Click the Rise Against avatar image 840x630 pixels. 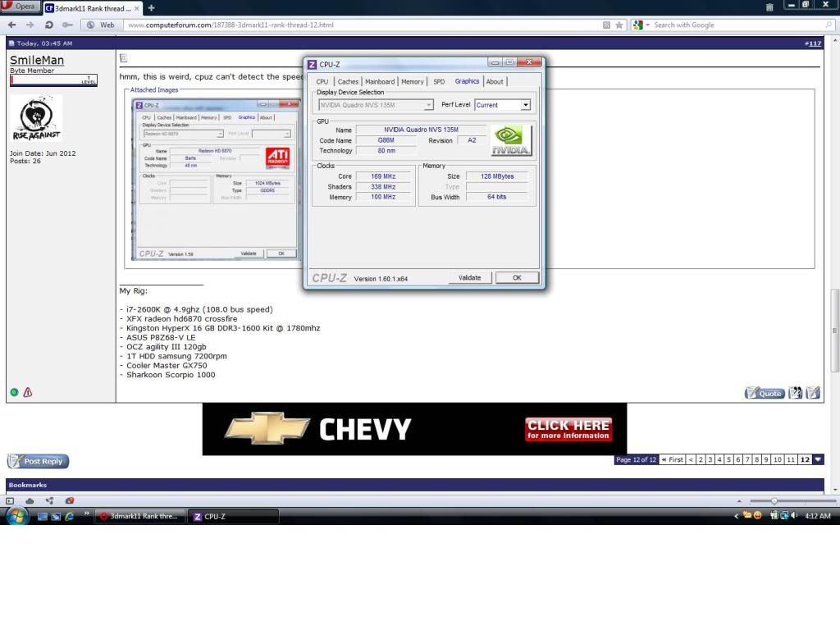coord(36,118)
